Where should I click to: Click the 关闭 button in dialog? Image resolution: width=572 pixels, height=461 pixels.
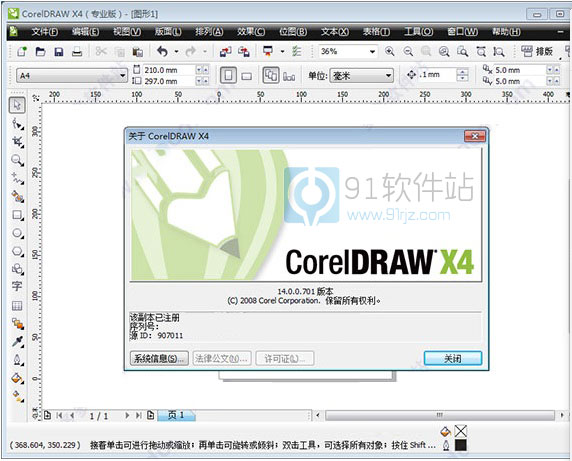click(x=453, y=358)
